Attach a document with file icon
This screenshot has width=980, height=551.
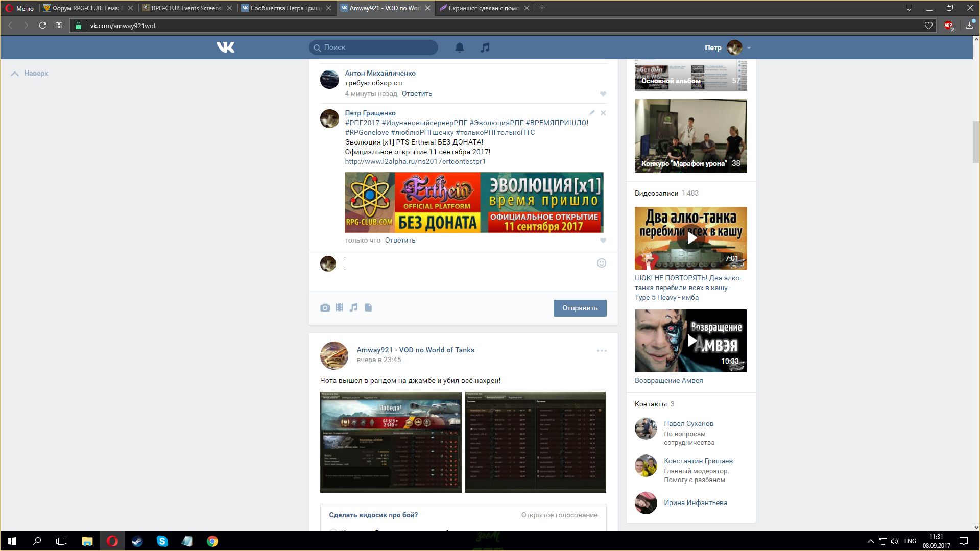(368, 308)
